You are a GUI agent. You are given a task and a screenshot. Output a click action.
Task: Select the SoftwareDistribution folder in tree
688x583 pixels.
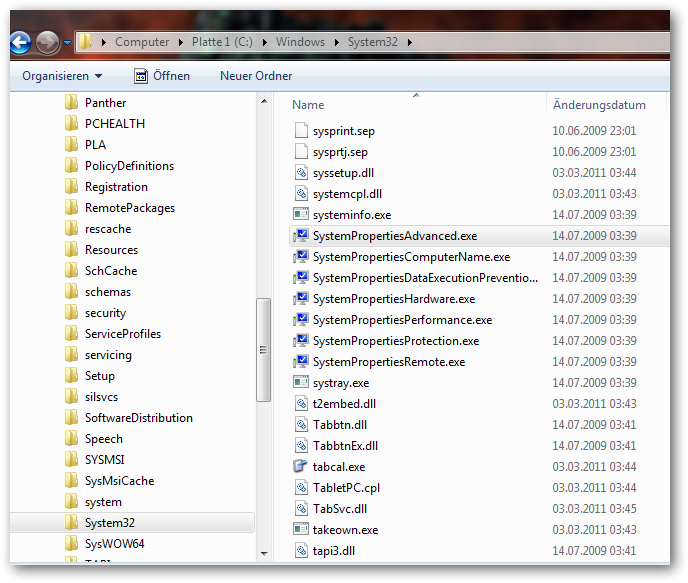tap(139, 418)
